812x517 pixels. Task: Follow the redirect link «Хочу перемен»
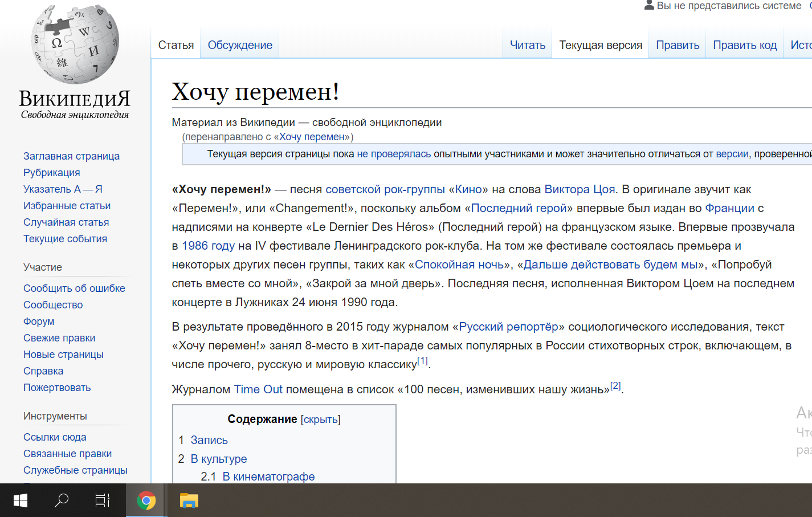[312, 137]
